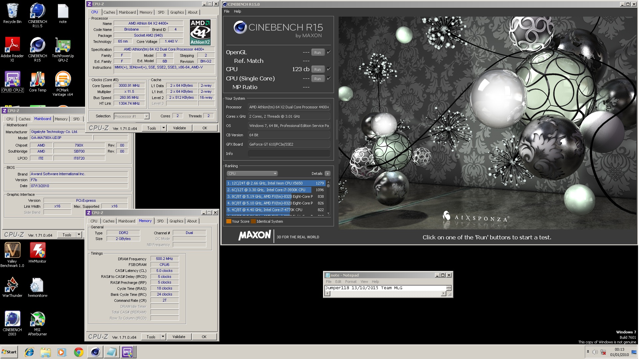
Task: Switch to Caches tab in top CPU-Z window
Action: pos(109,12)
